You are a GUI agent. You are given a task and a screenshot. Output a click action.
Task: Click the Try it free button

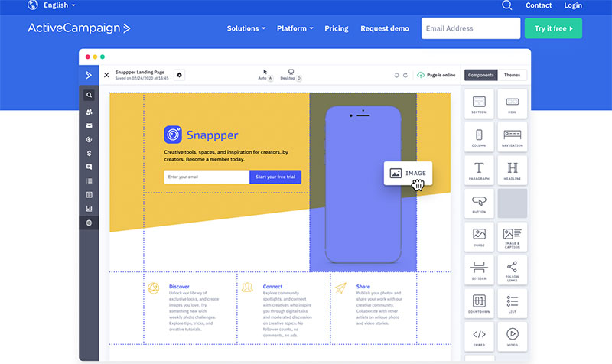[553, 28]
